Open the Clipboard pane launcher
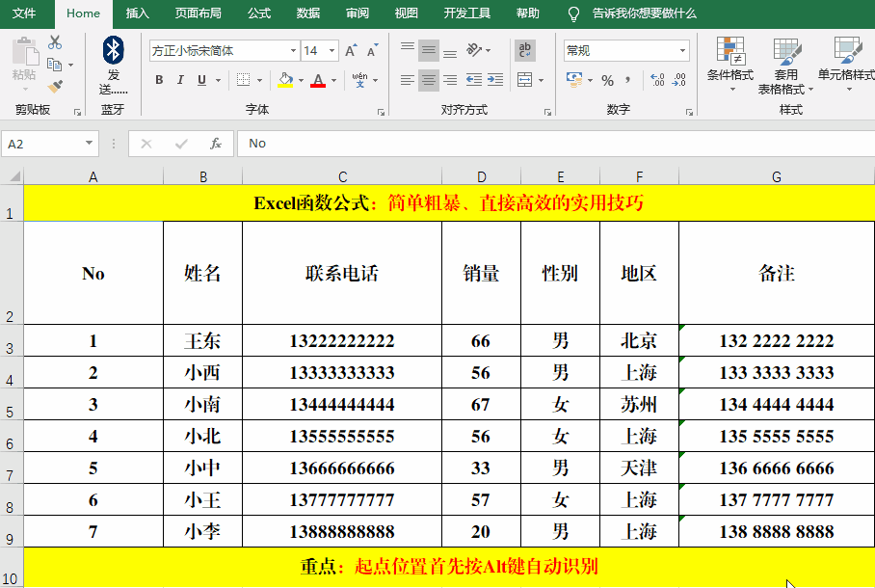The width and height of the screenshot is (875, 588). click(77, 112)
